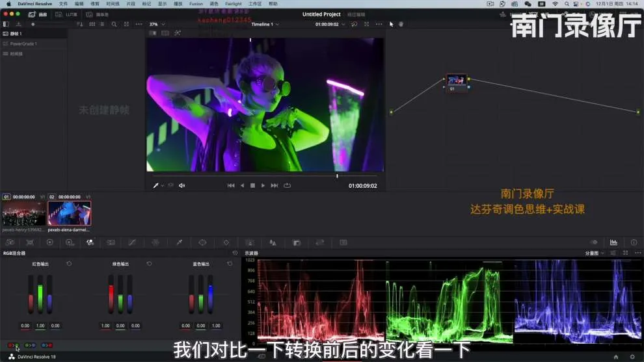Select the Curves palette icon
Screen dimensions: 644x362
(132, 242)
